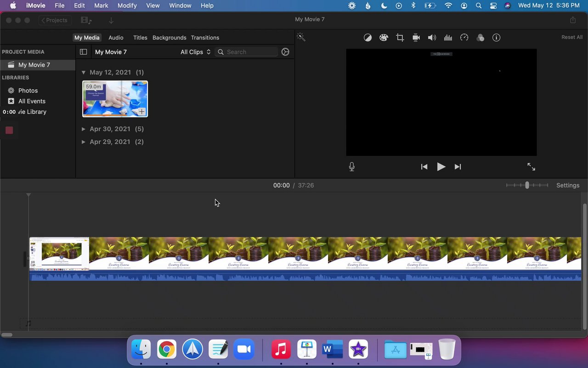Open noise reduction and equalizer
The width and height of the screenshot is (588, 368).
pos(448,38)
